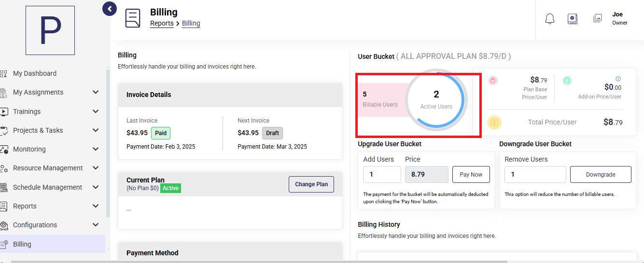Click the Change Plan button
Viewport: 644px width, 263px height.
(x=311, y=184)
